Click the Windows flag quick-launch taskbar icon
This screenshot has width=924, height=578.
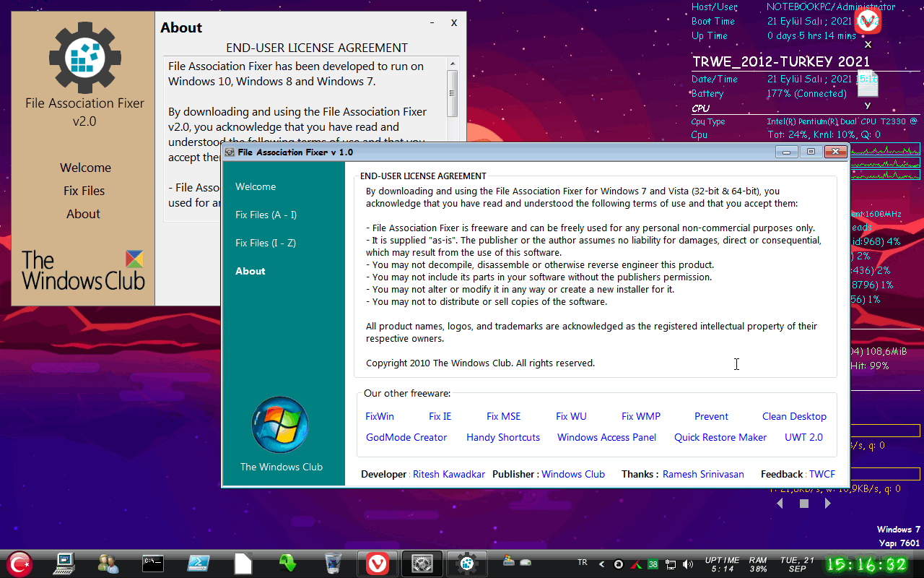pyautogui.click(x=508, y=560)
